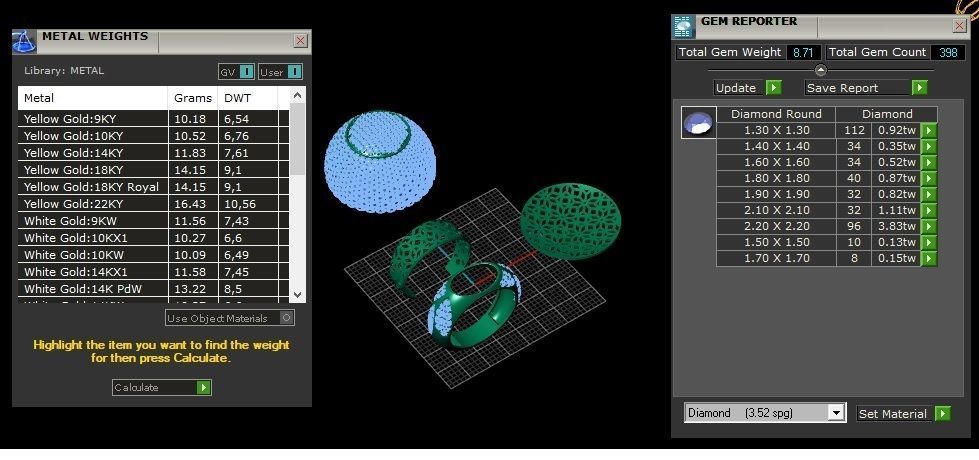Click green arrow on 1.70 X 1.70 row
This screenshot has height=460, width=979.
929,258
